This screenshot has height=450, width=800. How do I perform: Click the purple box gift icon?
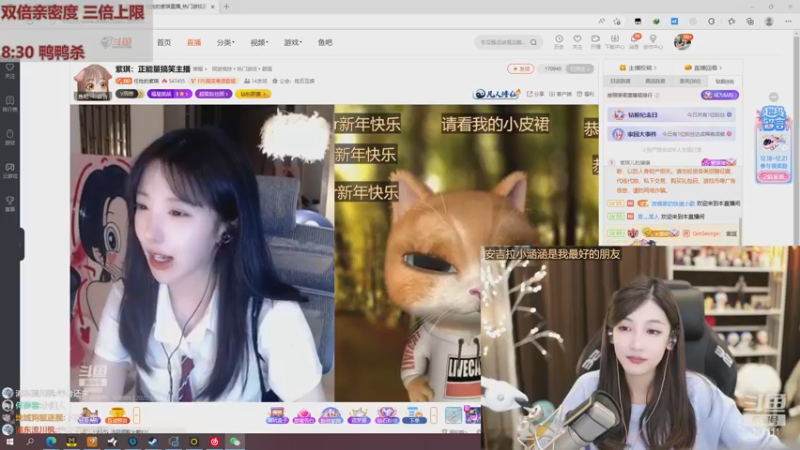pyautogui.click(x=277, y=415)
